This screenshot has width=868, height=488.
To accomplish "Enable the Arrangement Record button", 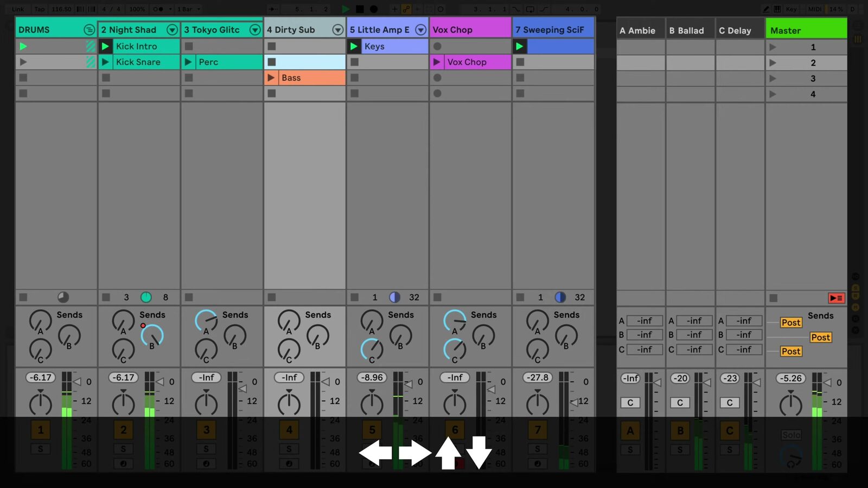I will pos(374,9).
